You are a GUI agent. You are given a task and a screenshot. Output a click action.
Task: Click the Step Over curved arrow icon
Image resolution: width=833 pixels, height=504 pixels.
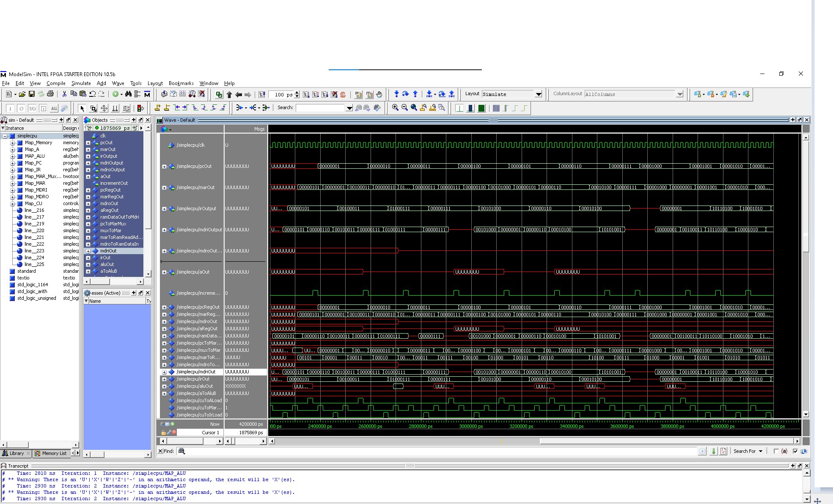[406, 94]
